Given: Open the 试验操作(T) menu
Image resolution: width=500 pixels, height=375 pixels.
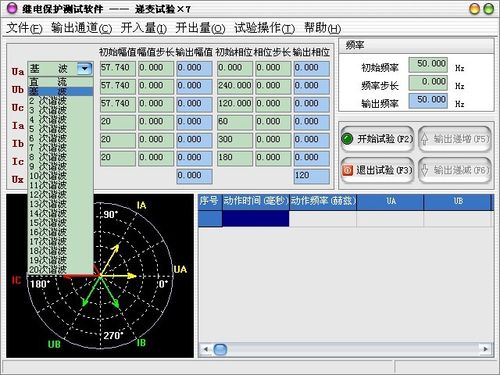Looking at the screenshot, I should click(x=264, y=28).
